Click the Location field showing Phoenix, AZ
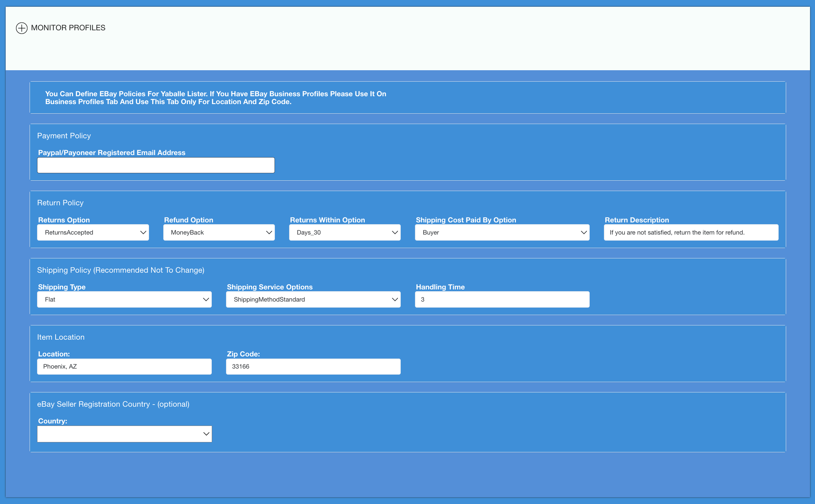 click(x=124, y=366)
